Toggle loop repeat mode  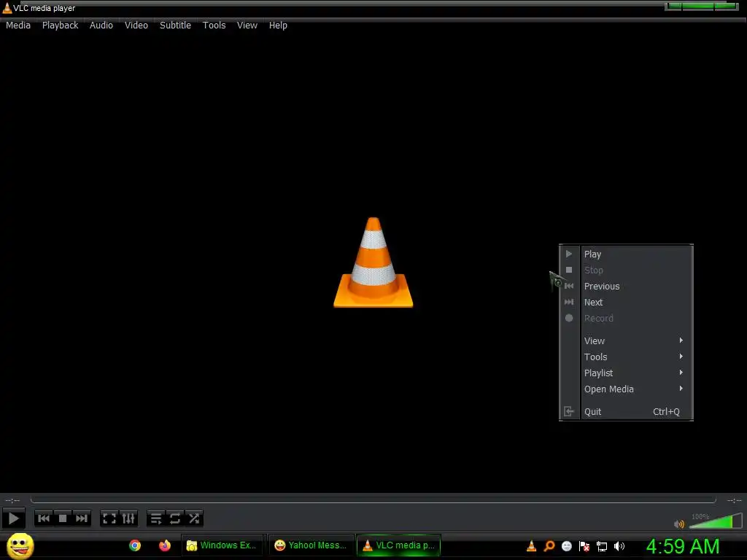175,518
